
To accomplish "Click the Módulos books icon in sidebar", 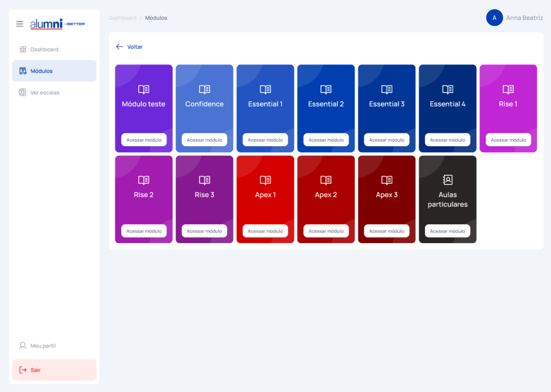I will (x=23, y=71).
